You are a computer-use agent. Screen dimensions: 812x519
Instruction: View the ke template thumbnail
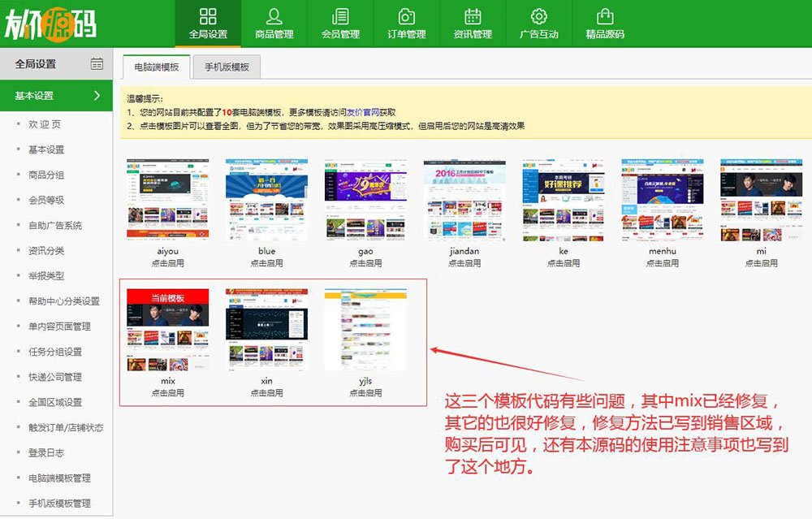point(564,200)
